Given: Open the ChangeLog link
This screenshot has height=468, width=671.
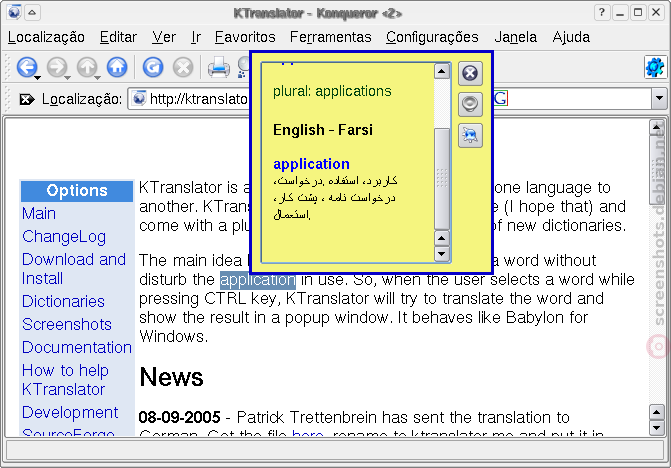Looking at the screenshot, I should (x=64, y=237).
